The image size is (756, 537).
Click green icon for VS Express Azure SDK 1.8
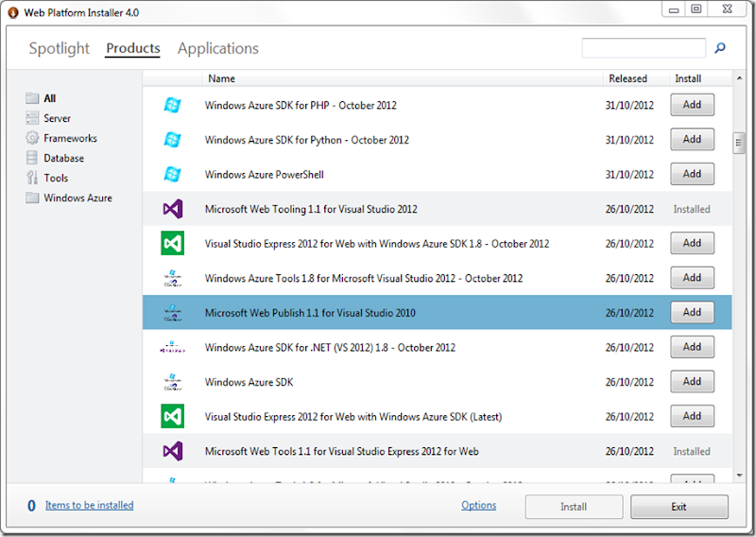coord(173,243)
